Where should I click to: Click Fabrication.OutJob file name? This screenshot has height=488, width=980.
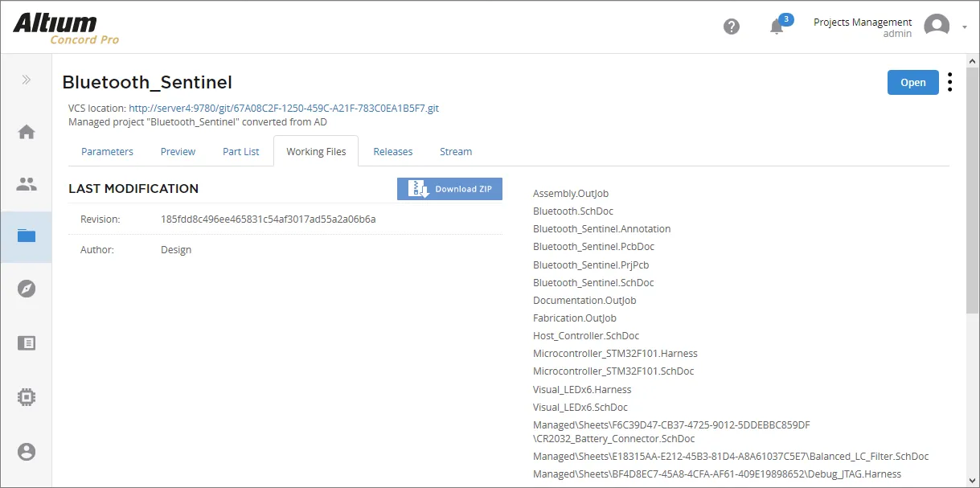[x=575, y=318]
